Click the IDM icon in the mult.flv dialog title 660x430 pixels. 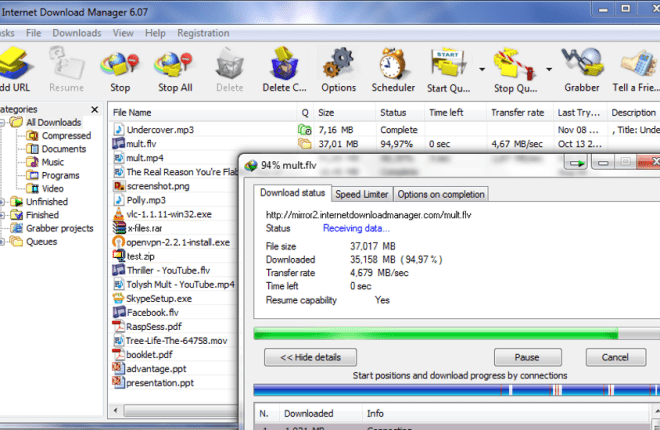(251, 165)
